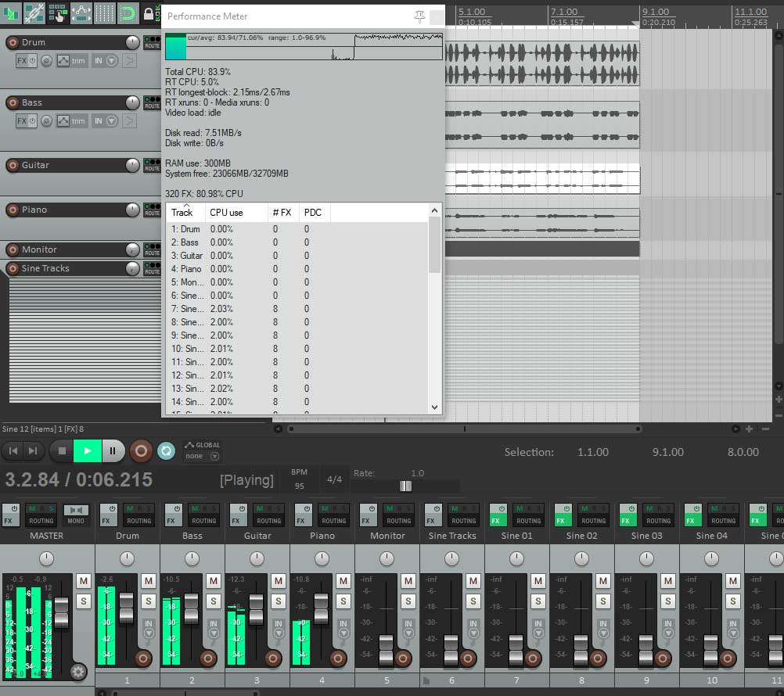Solo the Bass channel in mixer
This screenshot has width=784, height=696.
click(214, 601)
